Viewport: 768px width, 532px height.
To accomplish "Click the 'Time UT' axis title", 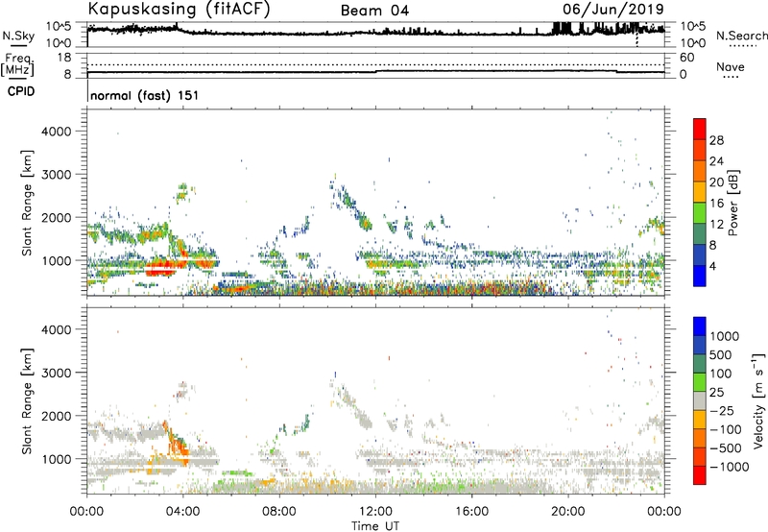I will coord(375,525).
